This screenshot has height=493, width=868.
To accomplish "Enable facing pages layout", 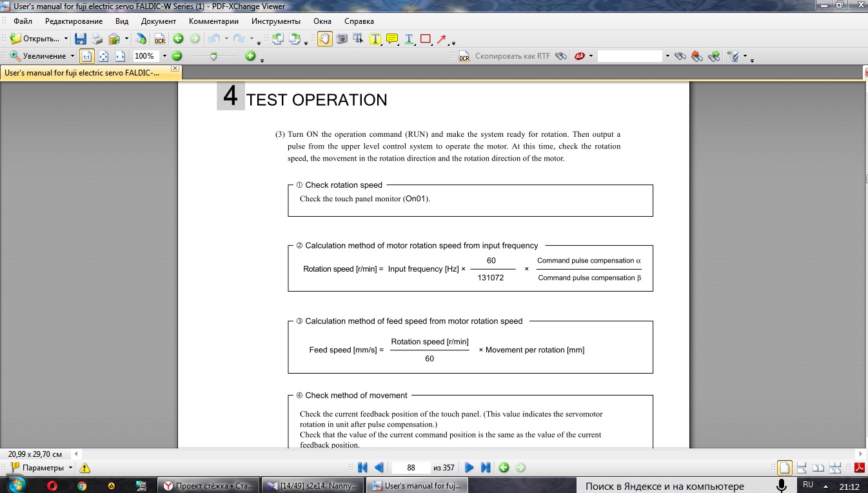I will point(818,468).
